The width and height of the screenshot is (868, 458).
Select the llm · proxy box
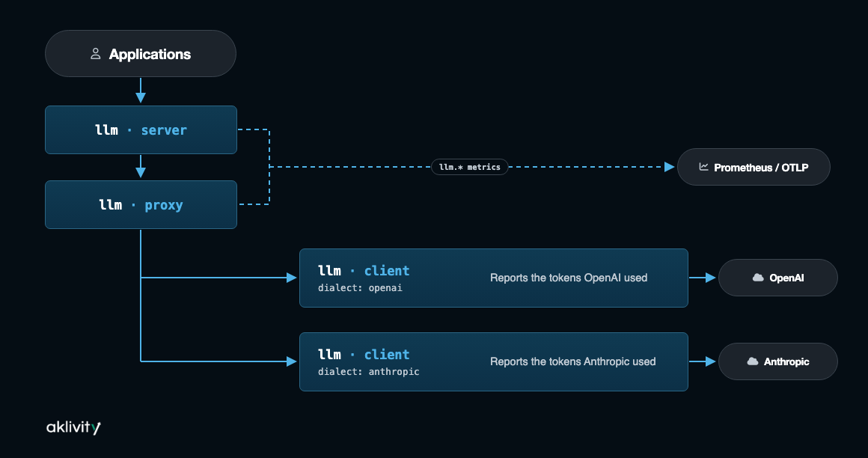141,204
